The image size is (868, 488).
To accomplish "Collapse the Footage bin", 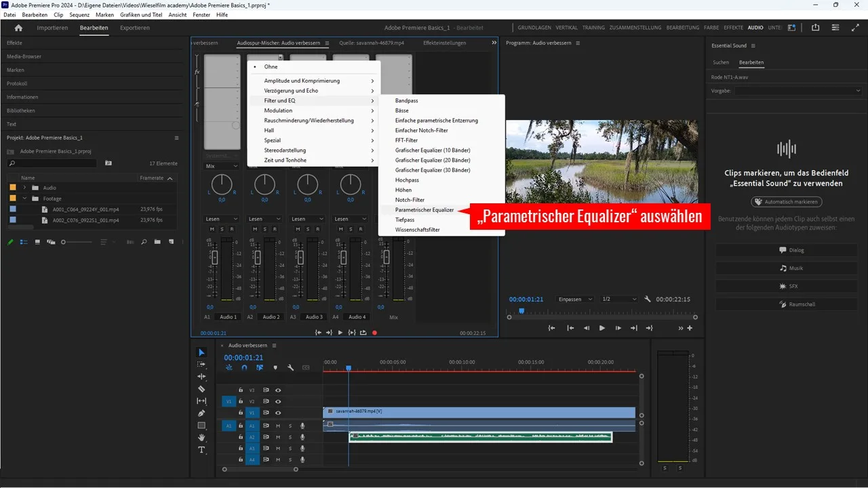I will [x=25, y=199].
